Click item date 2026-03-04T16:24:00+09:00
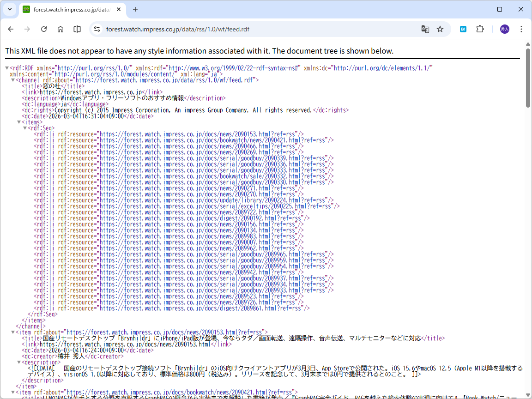The height and width of the screenshot is (399, 532). (86, 350)
